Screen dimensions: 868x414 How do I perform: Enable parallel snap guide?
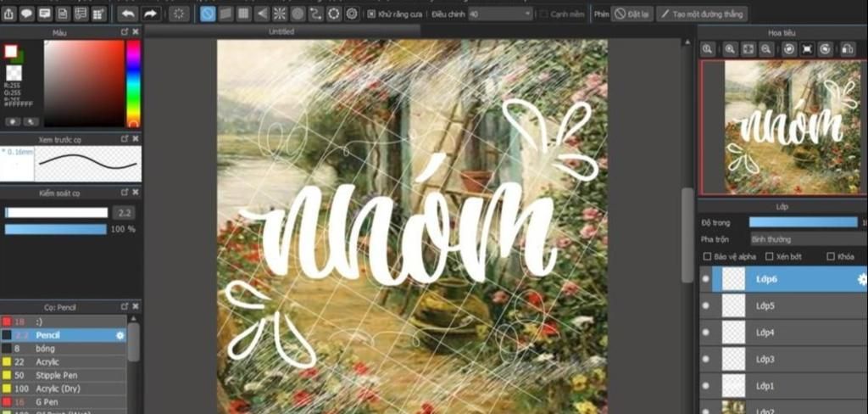[x=225, y=14]
